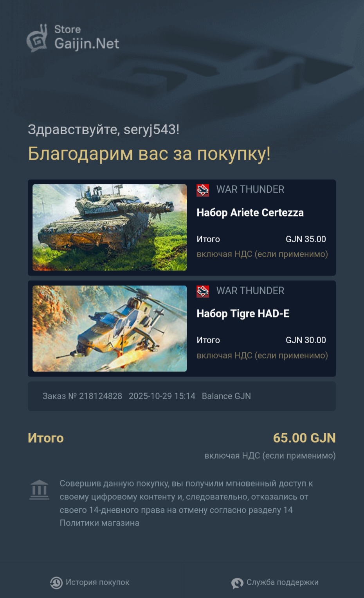Select the Набор Ariete Certezza title
This screenshot has height=598, width=364.
tap(250, 213)
